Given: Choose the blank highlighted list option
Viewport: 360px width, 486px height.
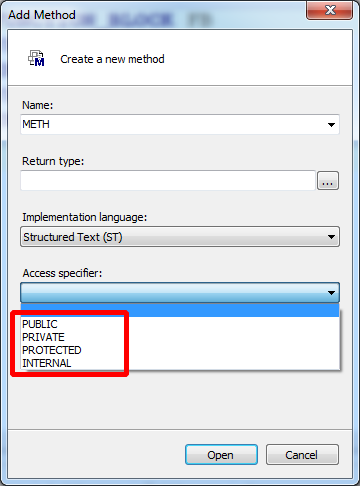Looking at the screenshot, I should (180, 310).
